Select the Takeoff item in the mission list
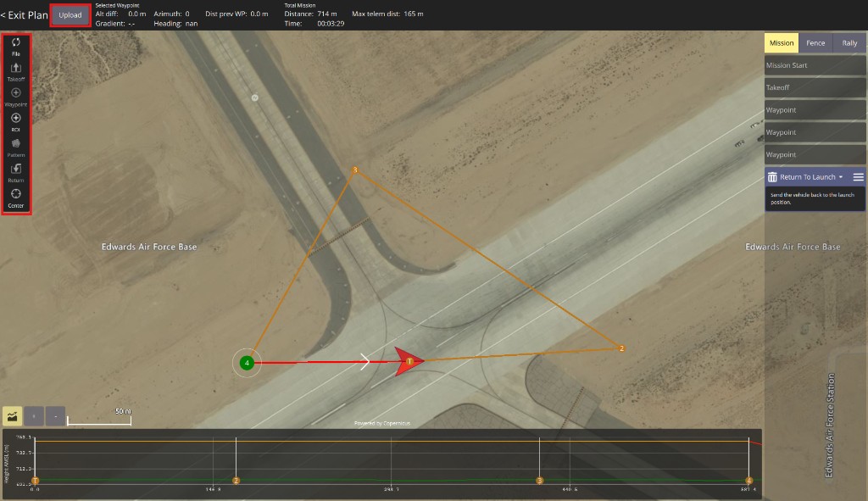 [815, 87]
